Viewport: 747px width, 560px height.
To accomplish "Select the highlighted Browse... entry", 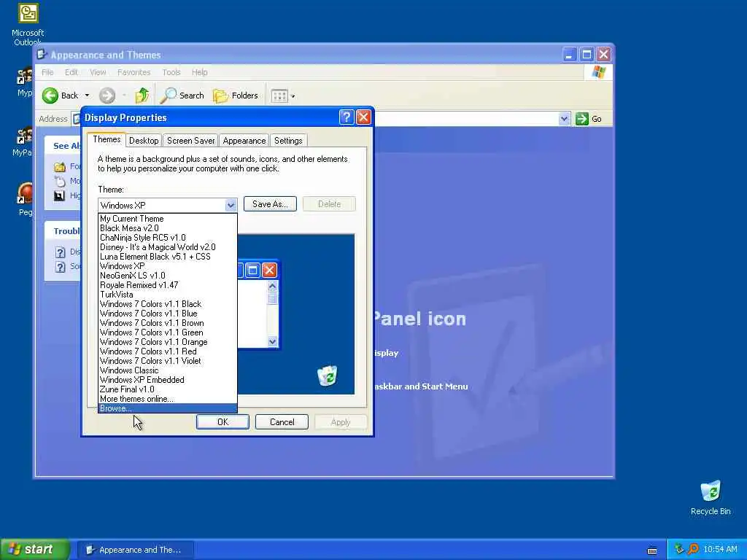I will pos(167,408).
